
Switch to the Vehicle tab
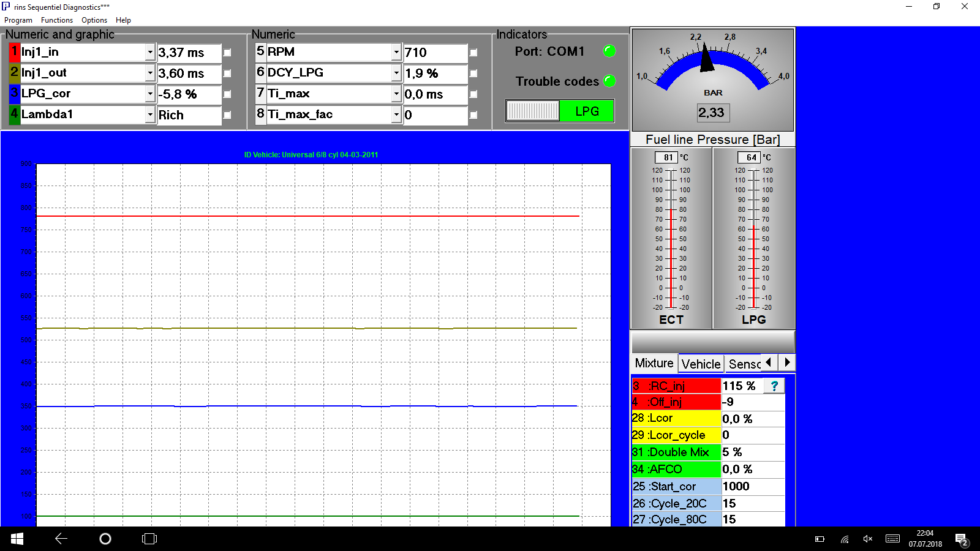click(701, 364)
